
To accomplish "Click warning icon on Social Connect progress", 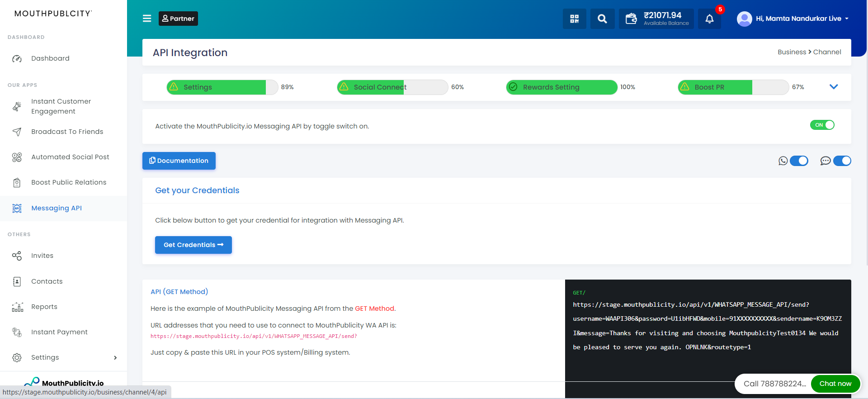I will 344,86.
